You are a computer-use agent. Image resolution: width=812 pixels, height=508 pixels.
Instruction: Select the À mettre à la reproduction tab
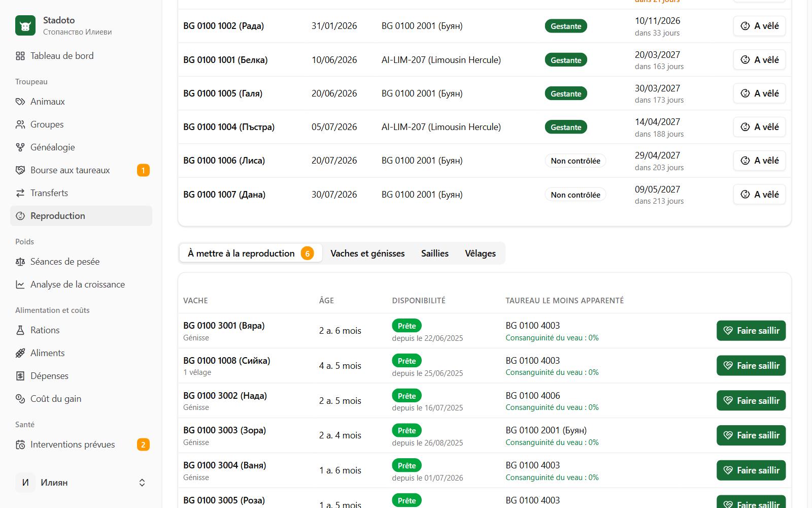[x=251, y=253]
